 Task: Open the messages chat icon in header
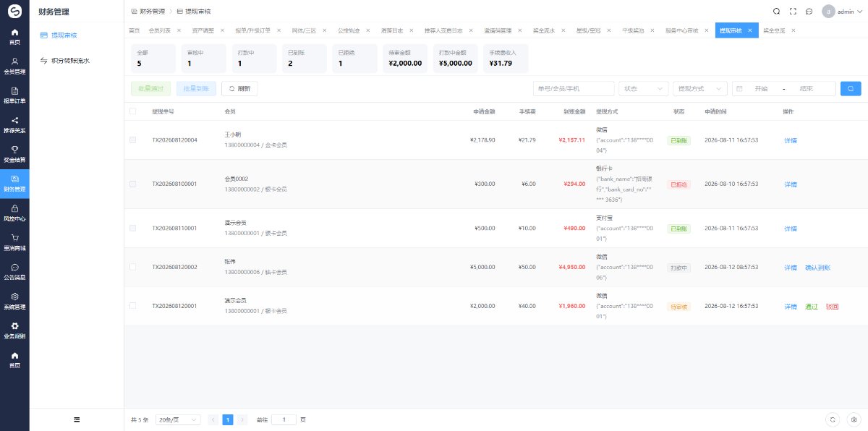[809, 12]
